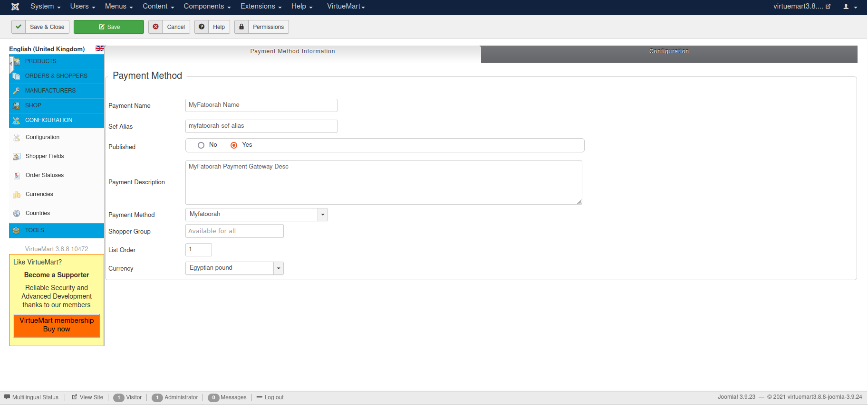This screenshot has height=405, width=868.
Task: Click the Joomla logo icon
Action: point(15,7)
